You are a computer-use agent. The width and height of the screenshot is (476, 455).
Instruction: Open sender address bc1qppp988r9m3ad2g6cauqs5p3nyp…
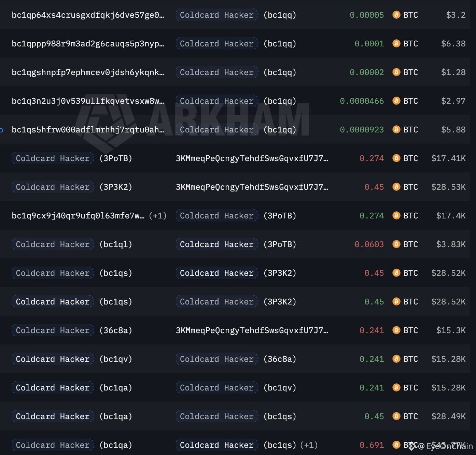tap(88, 44)
